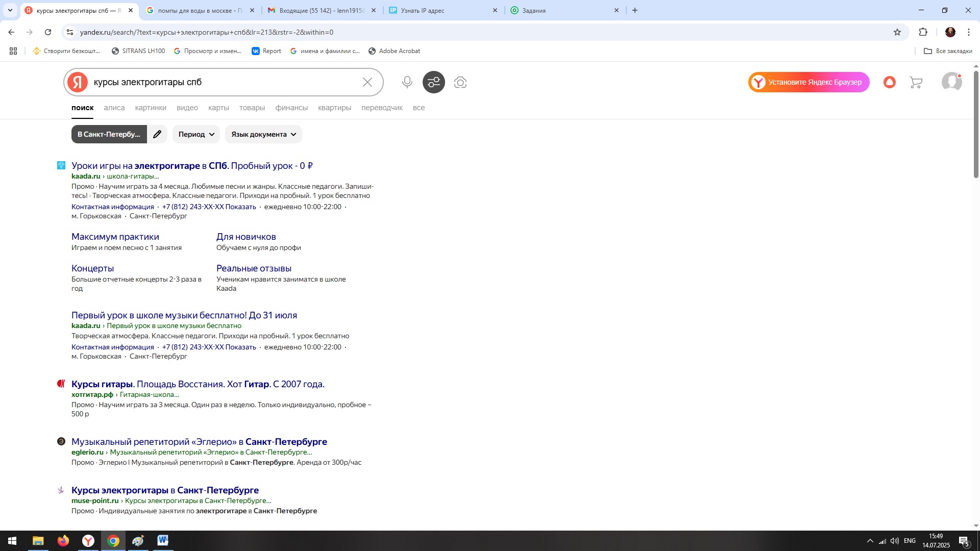This screenshot has width=980, height=551.
Task: Edit region with pencil icon
Action: click(x=157, y=134)
